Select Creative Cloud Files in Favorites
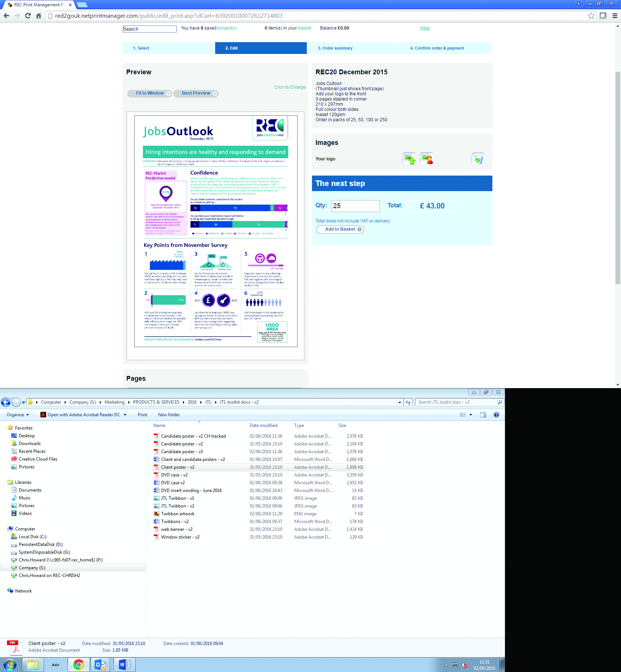621x672 pixels. coord(38,459)
